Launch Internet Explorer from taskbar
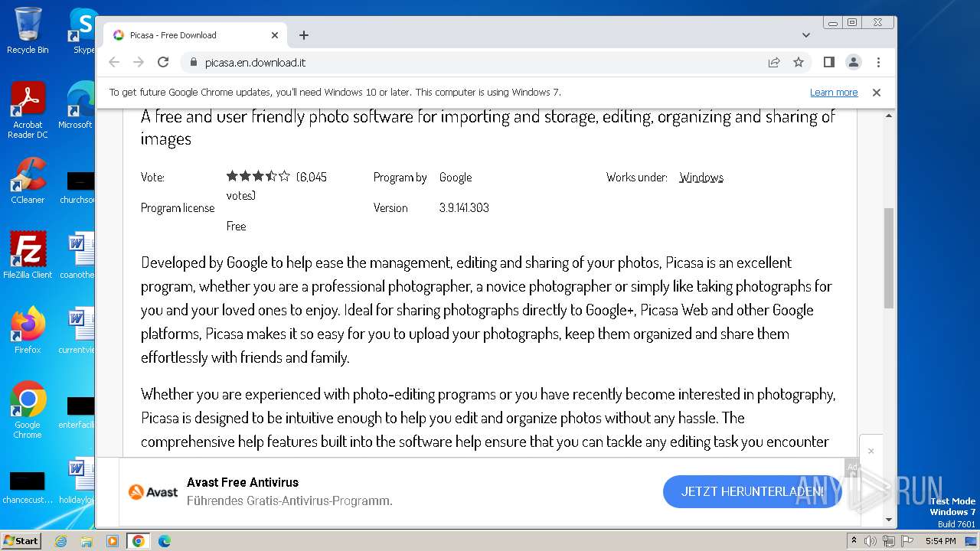Image resolution: width=980 pixels, height=551 pixels. [x=61, y=541]
